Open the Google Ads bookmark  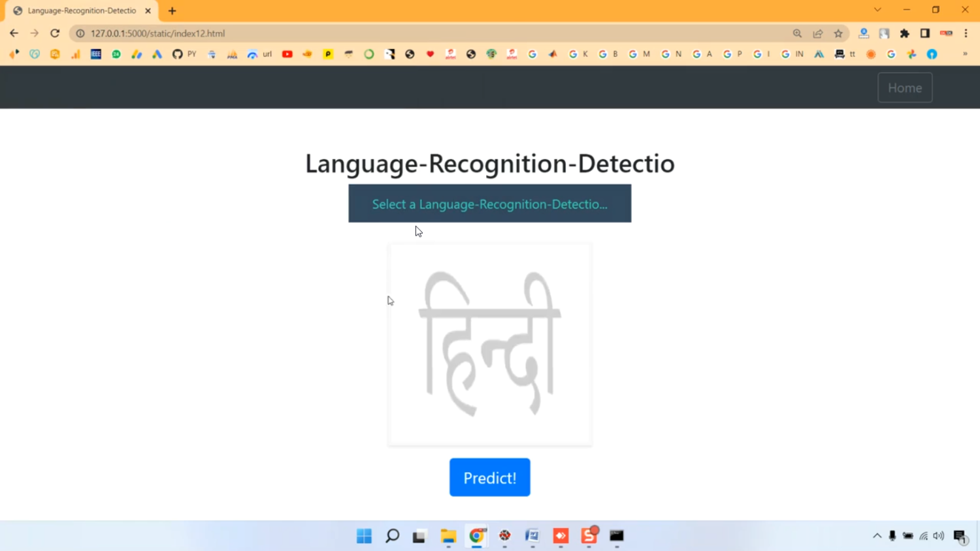click(x=157, y=54)
